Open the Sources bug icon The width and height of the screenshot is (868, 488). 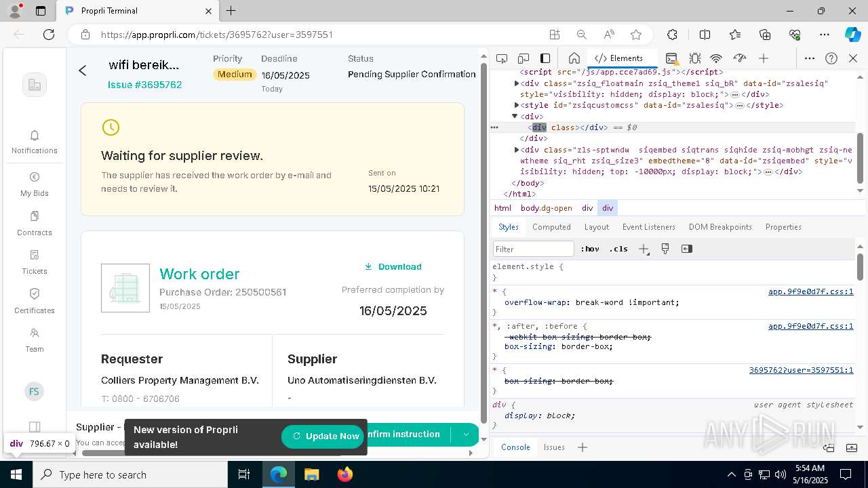(x=694, y=58)
